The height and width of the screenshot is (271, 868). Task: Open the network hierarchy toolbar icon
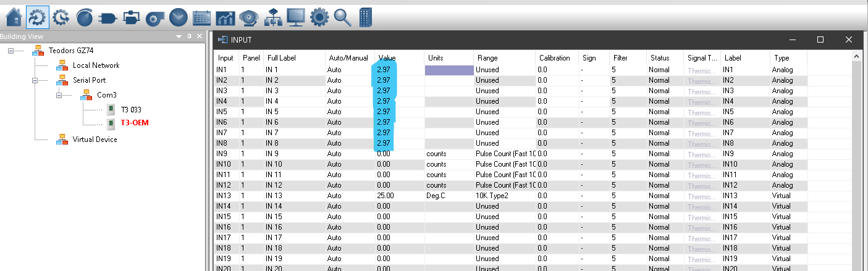coord(272,17)
